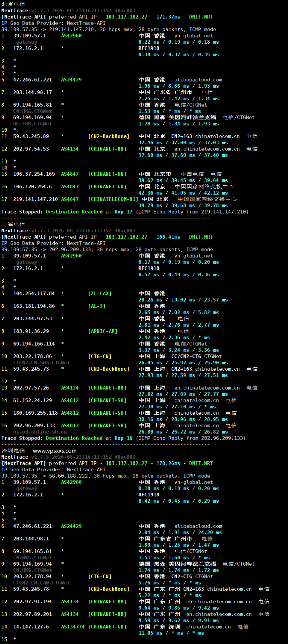Screen dimensions: 288x644
Task: Click IP address 104.254.117.84
Action: pos(34,294)
